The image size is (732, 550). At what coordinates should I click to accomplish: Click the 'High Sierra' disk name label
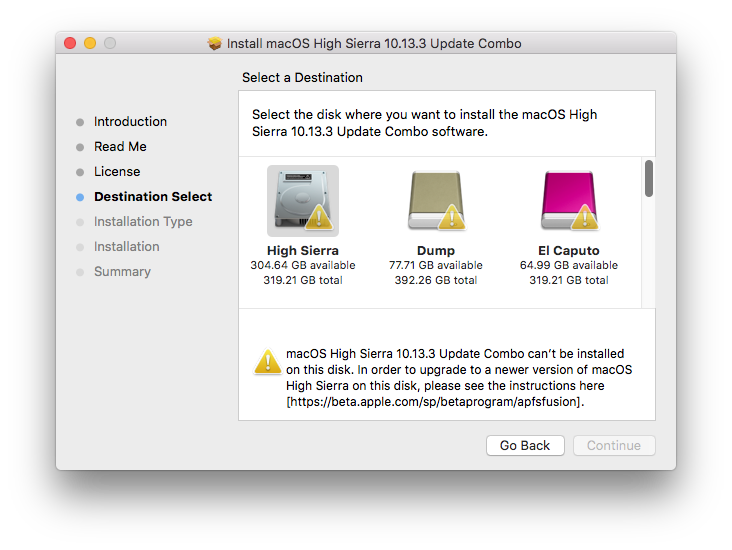303,251
